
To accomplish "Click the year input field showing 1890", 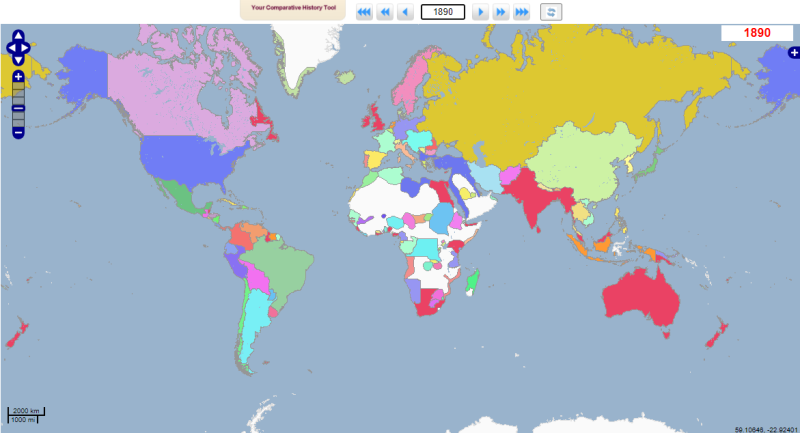I will point(443,12).
